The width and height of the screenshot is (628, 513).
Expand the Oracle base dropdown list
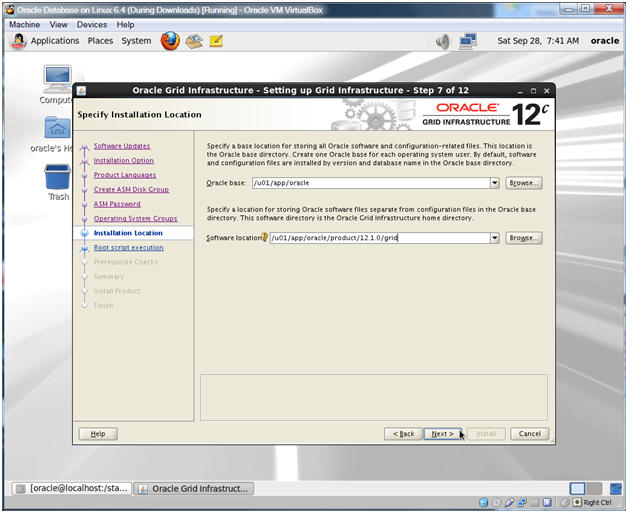(494, 183)
